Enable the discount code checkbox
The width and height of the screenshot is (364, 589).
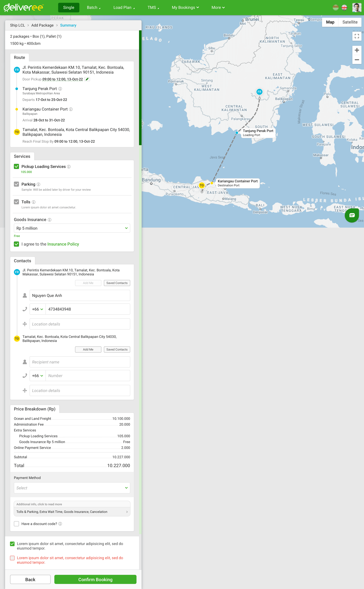coord(16,524)
